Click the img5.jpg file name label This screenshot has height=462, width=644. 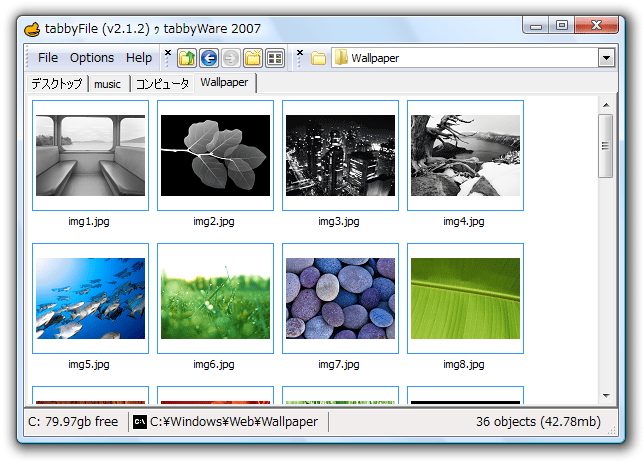pyautogui.click(x=89, y=365)
